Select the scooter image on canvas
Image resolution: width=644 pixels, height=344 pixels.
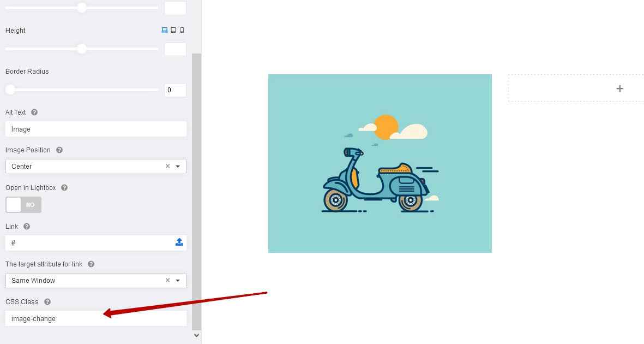(380, 163)
